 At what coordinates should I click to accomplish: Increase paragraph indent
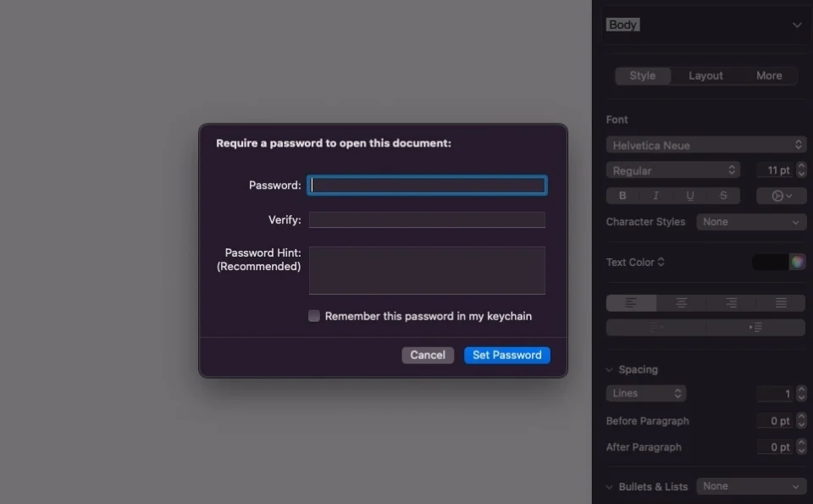(755, 327)
